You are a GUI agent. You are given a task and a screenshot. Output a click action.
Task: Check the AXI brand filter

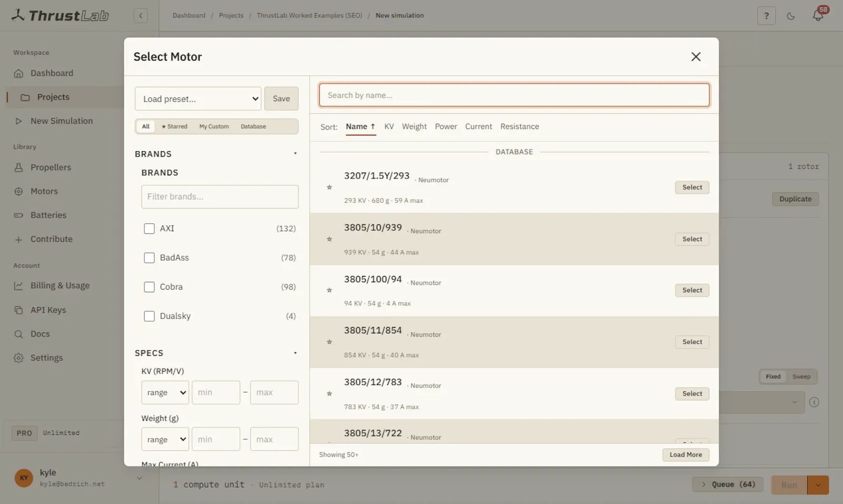(x=150, y=229)
